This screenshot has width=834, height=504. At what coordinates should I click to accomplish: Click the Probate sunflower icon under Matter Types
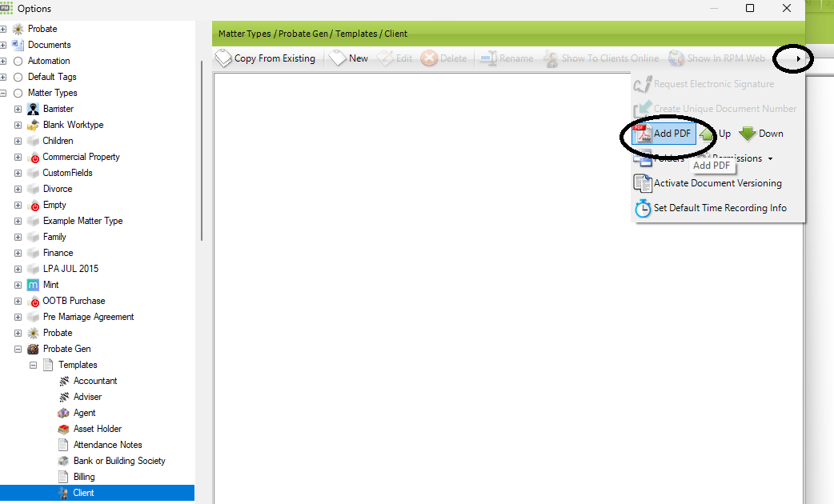pos(33,333)
